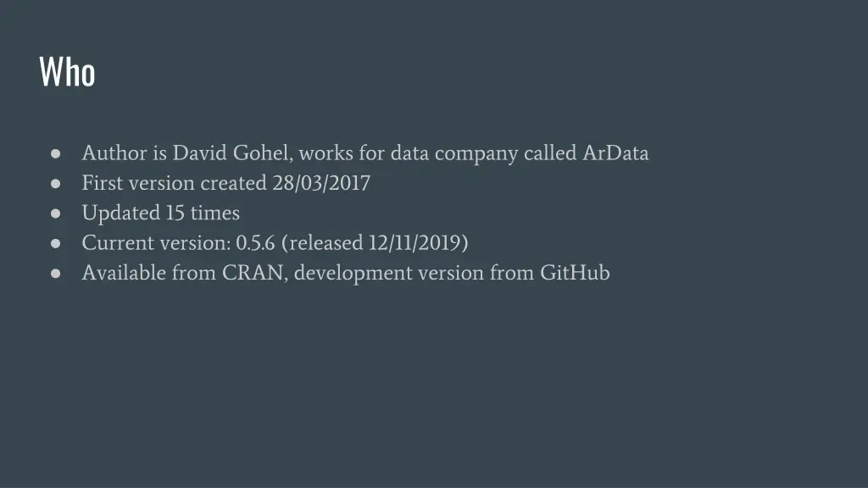Select the bullet dot before "First version created"

pyautogui.click(x=55, y=184)
